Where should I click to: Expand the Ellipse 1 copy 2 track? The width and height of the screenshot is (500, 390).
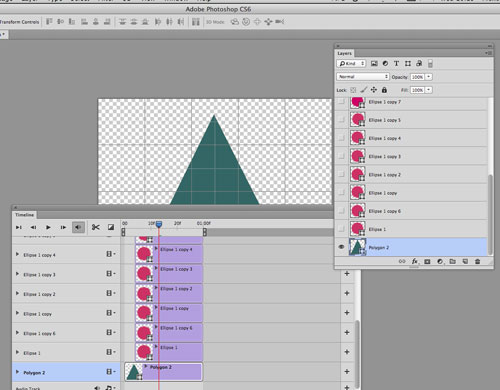tap(17, 293)
